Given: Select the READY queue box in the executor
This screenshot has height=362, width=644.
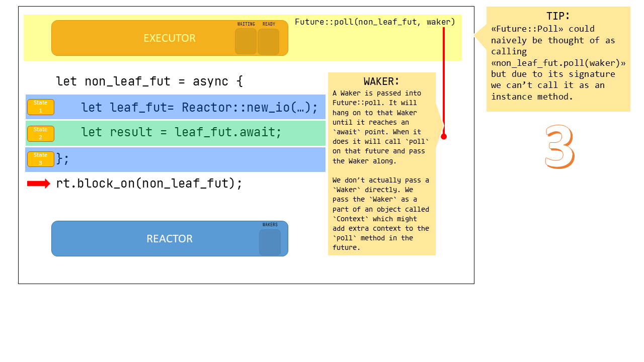Looking at the screenshot, I should click(x=268, y=42).
